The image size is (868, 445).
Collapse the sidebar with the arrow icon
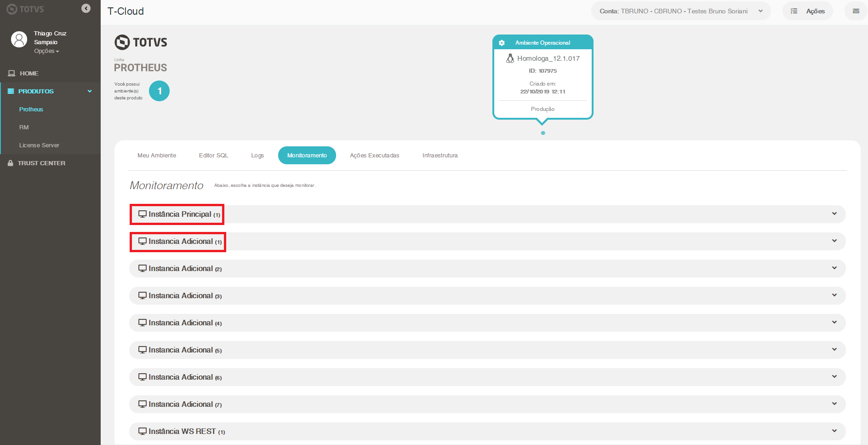click(86, 8)
